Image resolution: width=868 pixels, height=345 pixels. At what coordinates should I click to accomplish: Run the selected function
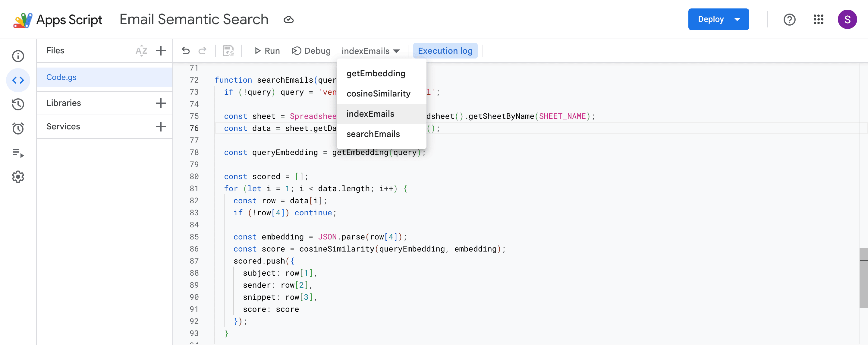267,51
